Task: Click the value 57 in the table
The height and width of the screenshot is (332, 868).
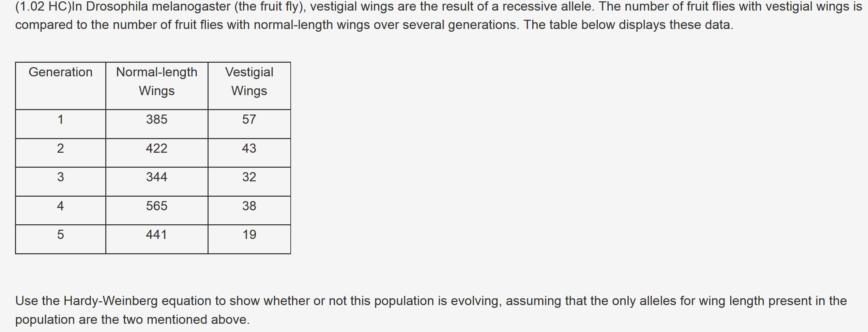Action: coord(249,120)
